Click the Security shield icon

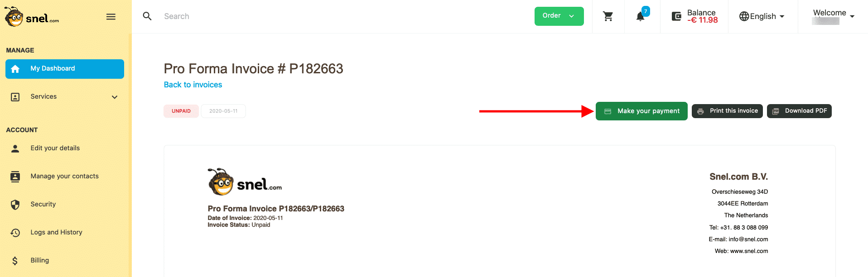(15, 205)
